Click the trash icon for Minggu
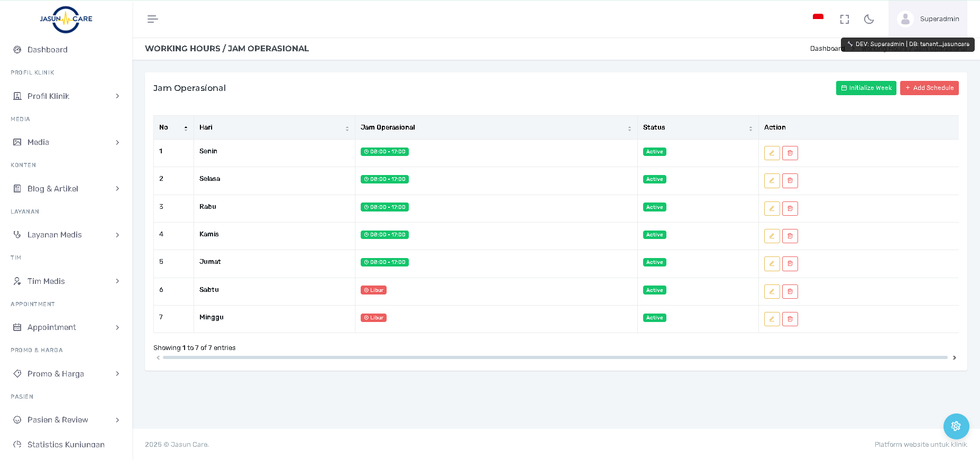 (x=790, y=319)
